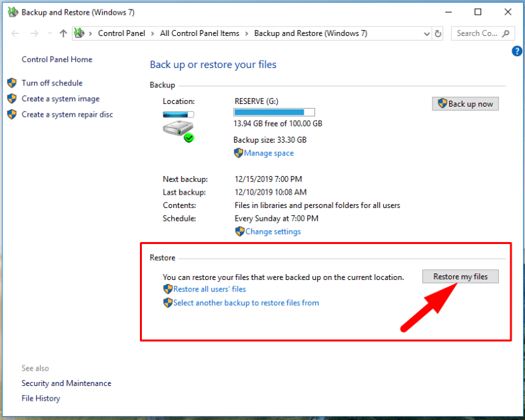Click the next backup date 12/15/2019 7:00 PM
525x420 pixels.
coord(268,179)
